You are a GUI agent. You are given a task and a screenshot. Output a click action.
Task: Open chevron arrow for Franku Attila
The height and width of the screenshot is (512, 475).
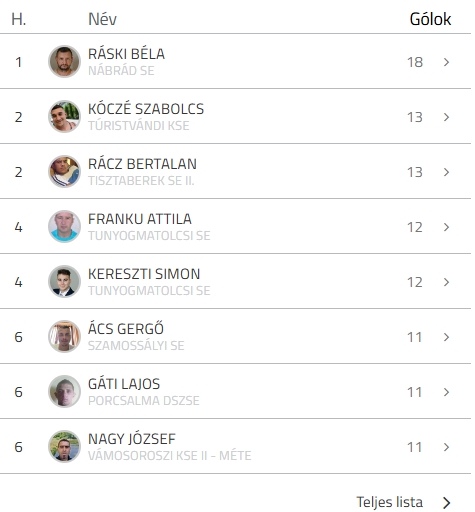447,227
